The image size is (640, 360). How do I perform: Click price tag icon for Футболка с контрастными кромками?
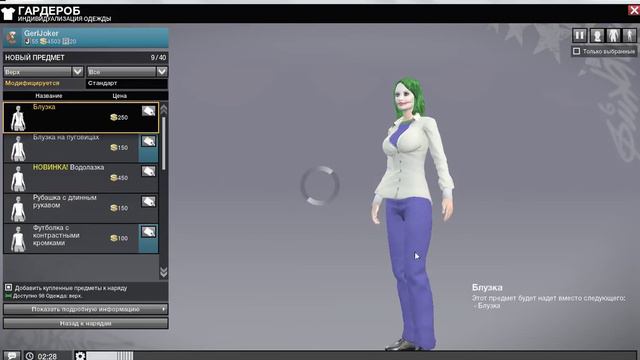149,232
